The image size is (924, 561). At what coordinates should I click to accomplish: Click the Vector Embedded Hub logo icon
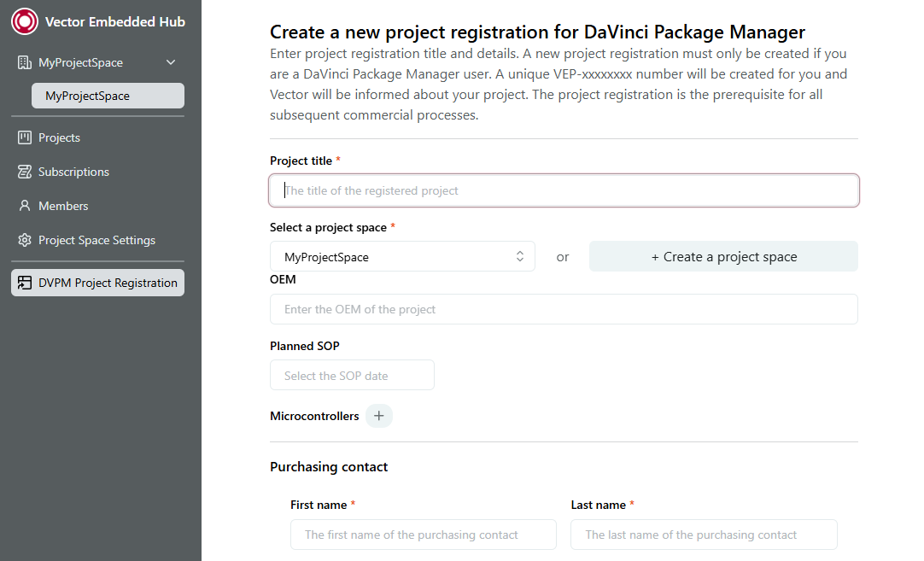(x=25, y=22)
